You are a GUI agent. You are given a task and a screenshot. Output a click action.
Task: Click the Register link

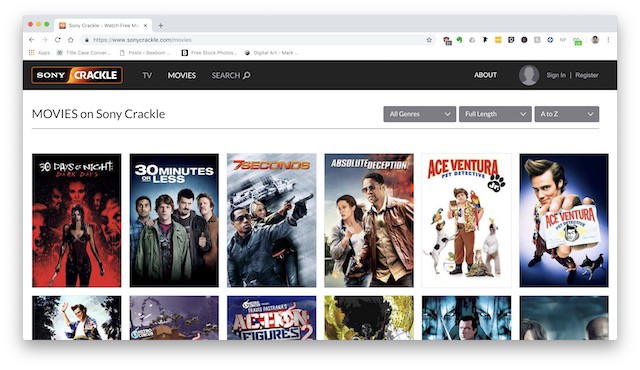[x=587, y=75]
